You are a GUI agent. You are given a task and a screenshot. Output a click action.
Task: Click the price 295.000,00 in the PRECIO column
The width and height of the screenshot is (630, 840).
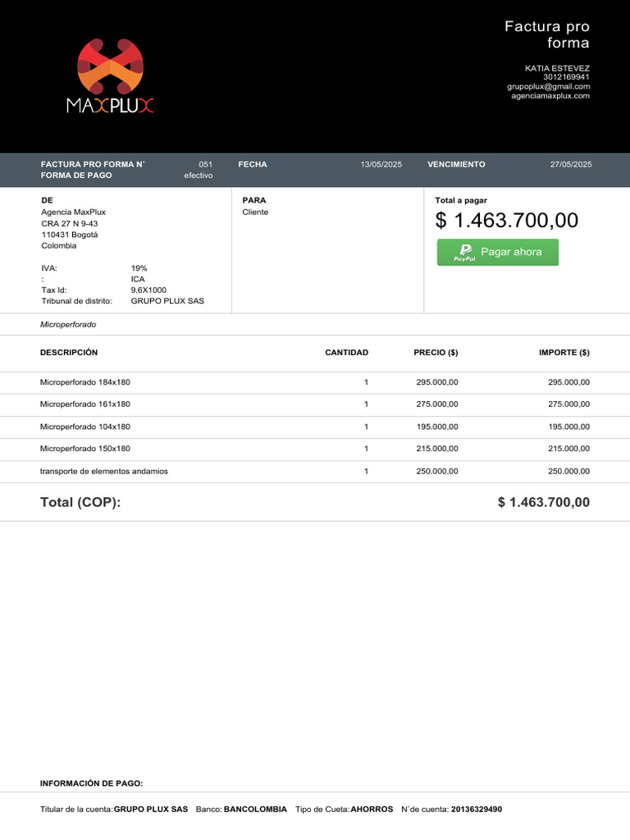[437, 382]
